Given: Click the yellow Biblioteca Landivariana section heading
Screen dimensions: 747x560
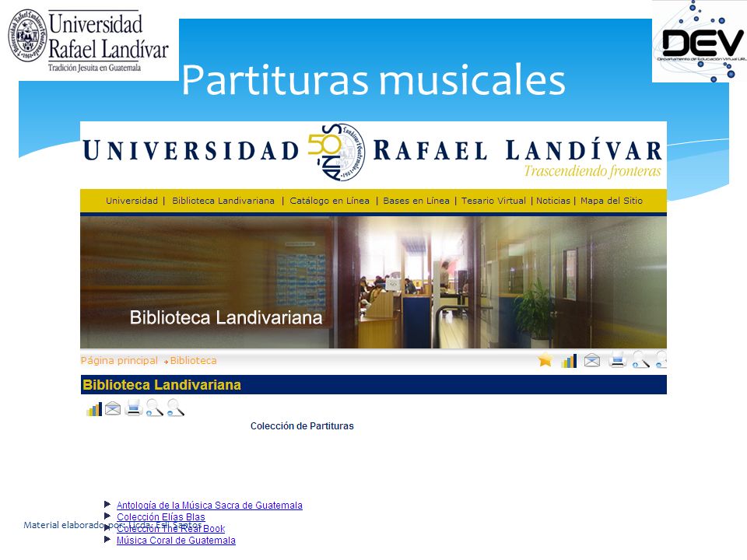Looking at the screenshot, I should click(162, 385).
